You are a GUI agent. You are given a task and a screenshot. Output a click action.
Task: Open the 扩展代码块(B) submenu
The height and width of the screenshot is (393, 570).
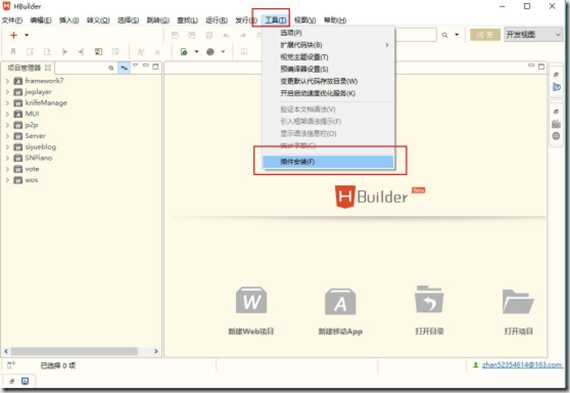[x=328, y=45]
